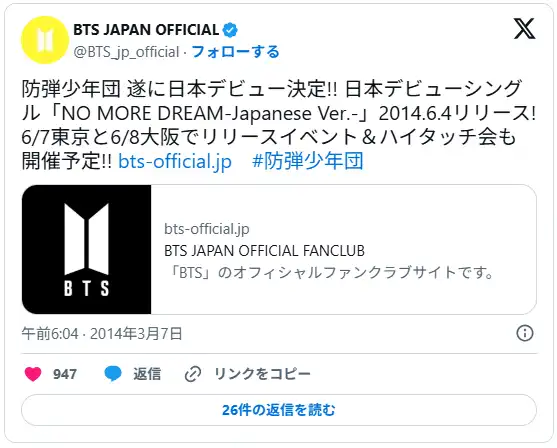Viewport: 557px width, 448px height.
Task: Open the bts-official.jp link in tweet text
Action: click(175, 162)
